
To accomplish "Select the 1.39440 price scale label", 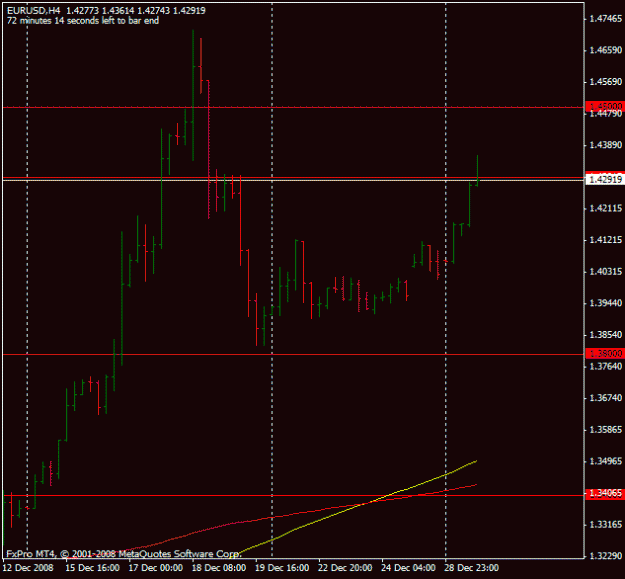I will 605,303.
